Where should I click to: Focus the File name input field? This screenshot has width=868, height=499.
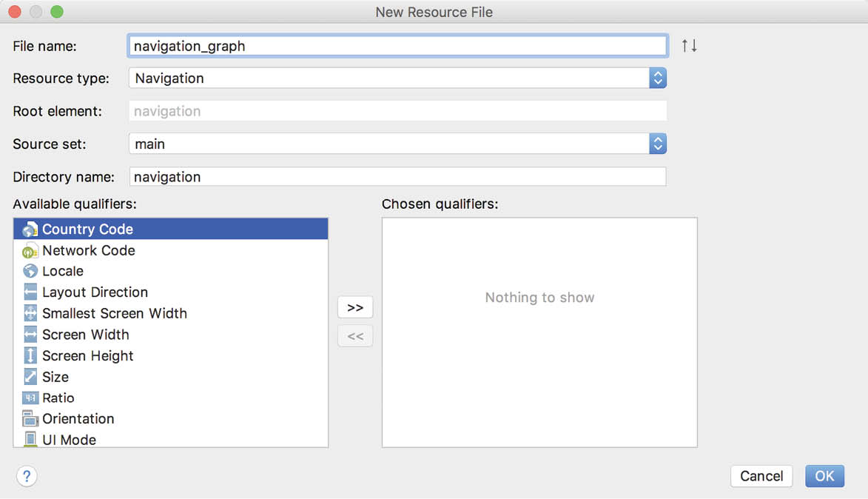click(397, 46)
